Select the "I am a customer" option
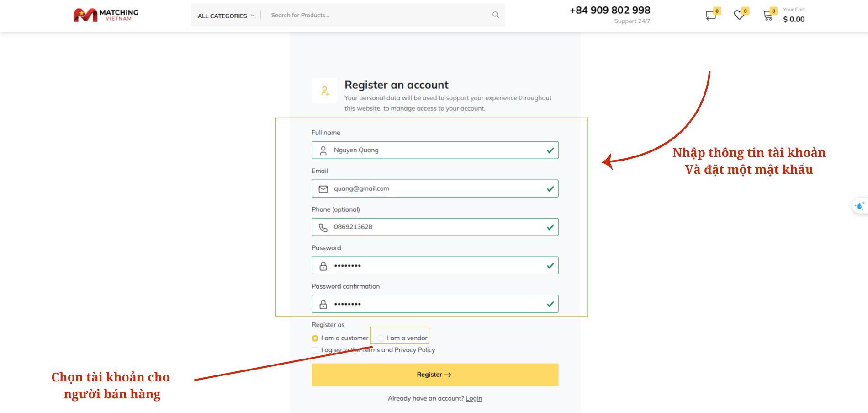 [x=315, y=338]
